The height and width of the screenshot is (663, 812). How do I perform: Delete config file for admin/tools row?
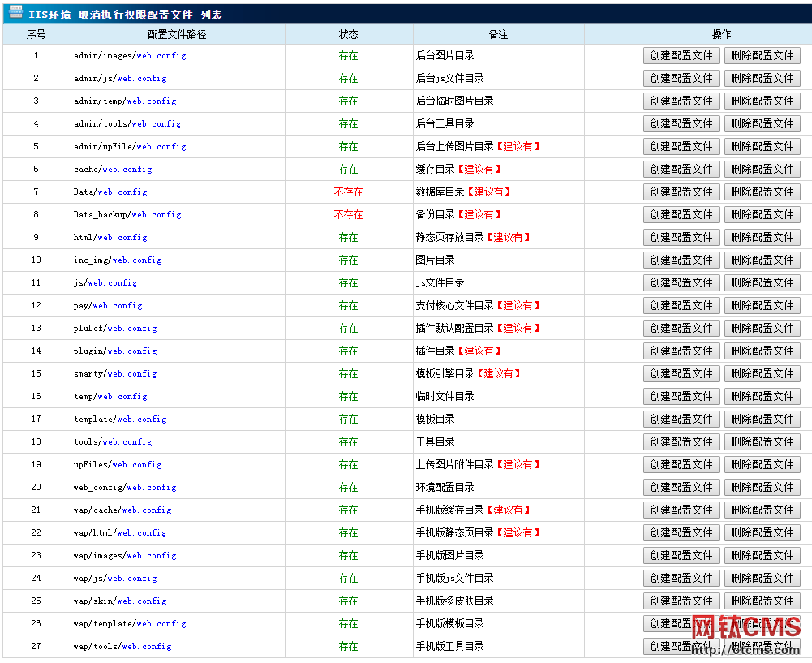point(762,124)
